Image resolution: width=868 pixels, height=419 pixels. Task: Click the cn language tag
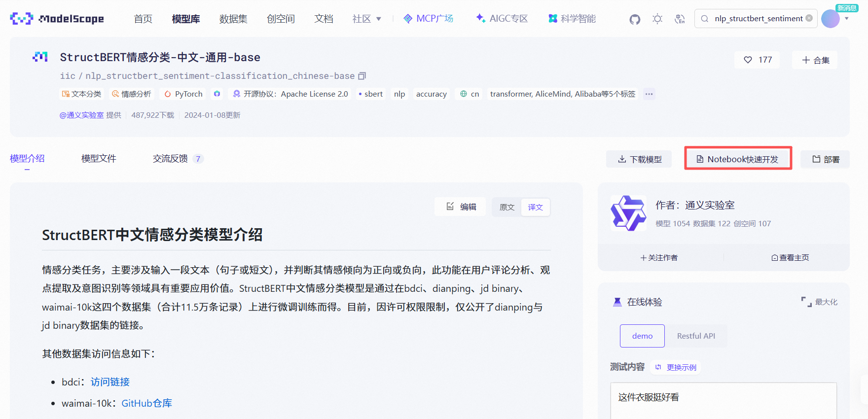pyautogui.click(x=470, y=94)
